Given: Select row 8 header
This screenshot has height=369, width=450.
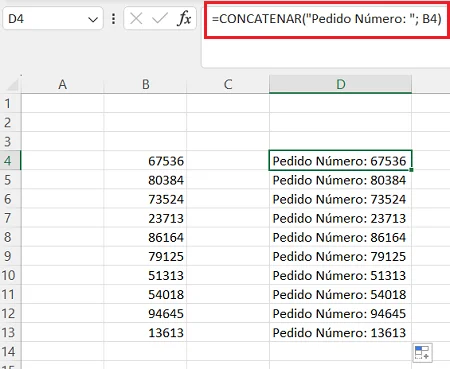Looking at the screenshot, I should click(10, 237).
